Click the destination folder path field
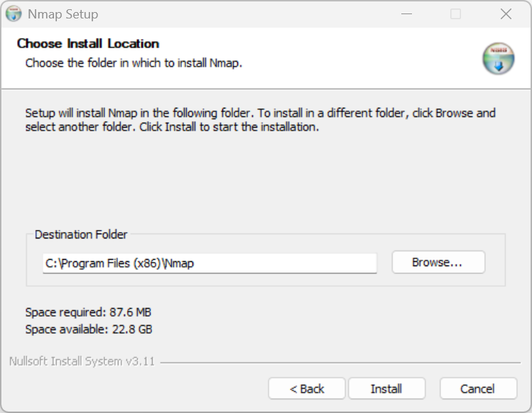The height and width of the screenshot is (413, 532). point(210,263)
